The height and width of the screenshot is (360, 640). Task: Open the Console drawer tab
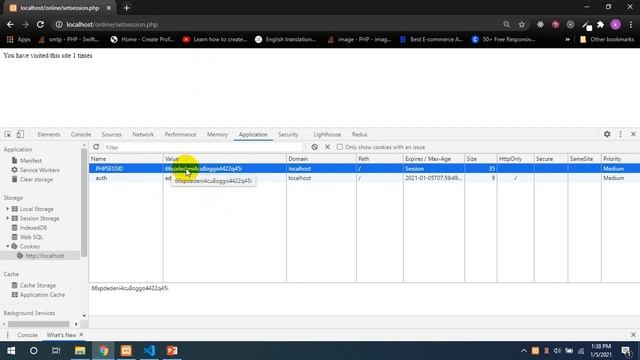pyautogui.click(x=27, y=335)
